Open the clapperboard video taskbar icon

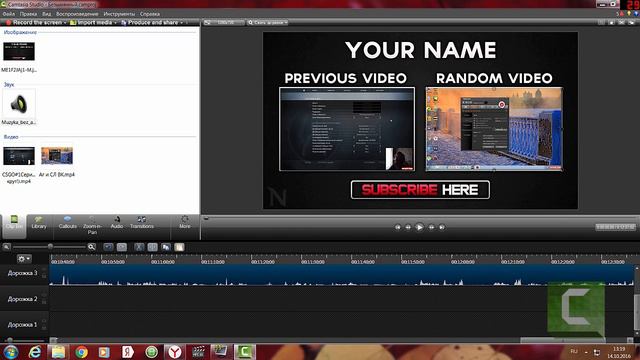point(198,352)
